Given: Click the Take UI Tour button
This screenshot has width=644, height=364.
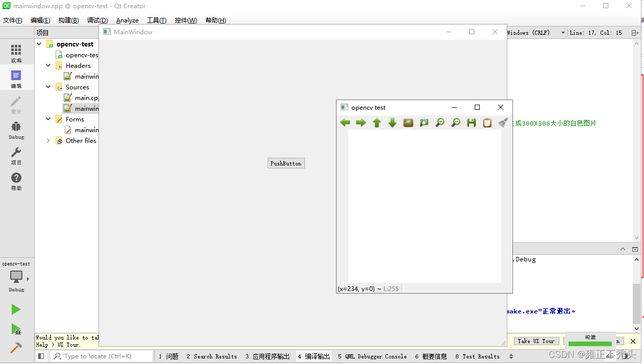Looking at the screenshot, I should 535,341.
